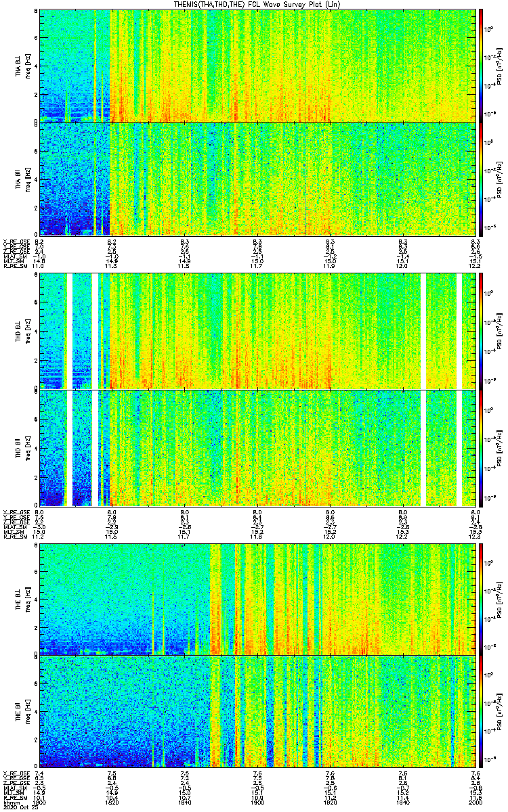Viewport: 508px width, 812px height.
Task: Click the PSD [nT²/Hz] label beside THE B-parallel
Action: point(499,712)
